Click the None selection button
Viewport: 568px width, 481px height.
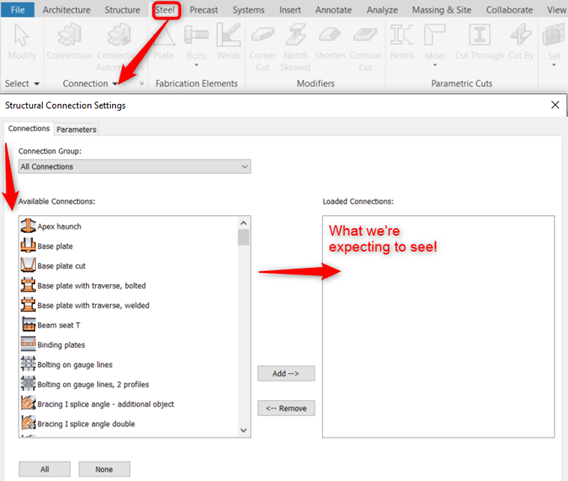coord(104,469)
